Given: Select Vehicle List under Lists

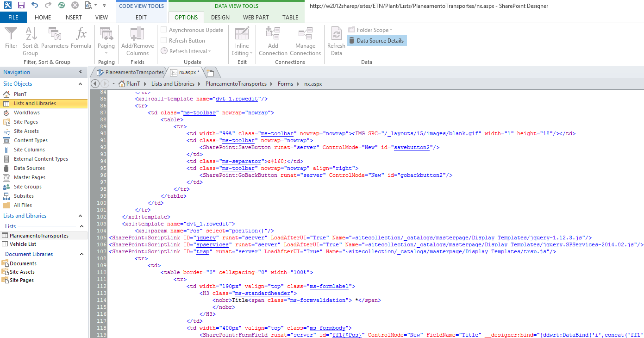Looking at the screenshot, I should tap(23, 244).
